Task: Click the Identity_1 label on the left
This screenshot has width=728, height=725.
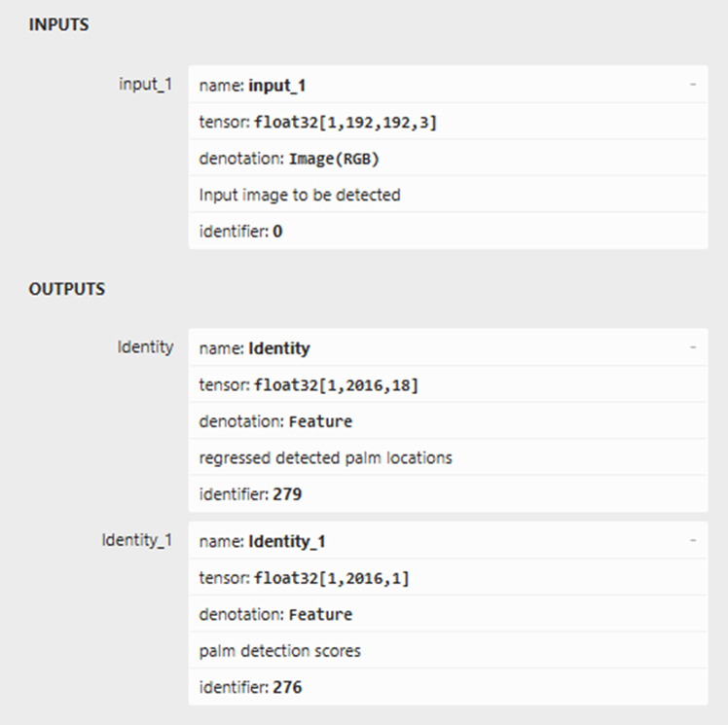Action: point(137,540)
